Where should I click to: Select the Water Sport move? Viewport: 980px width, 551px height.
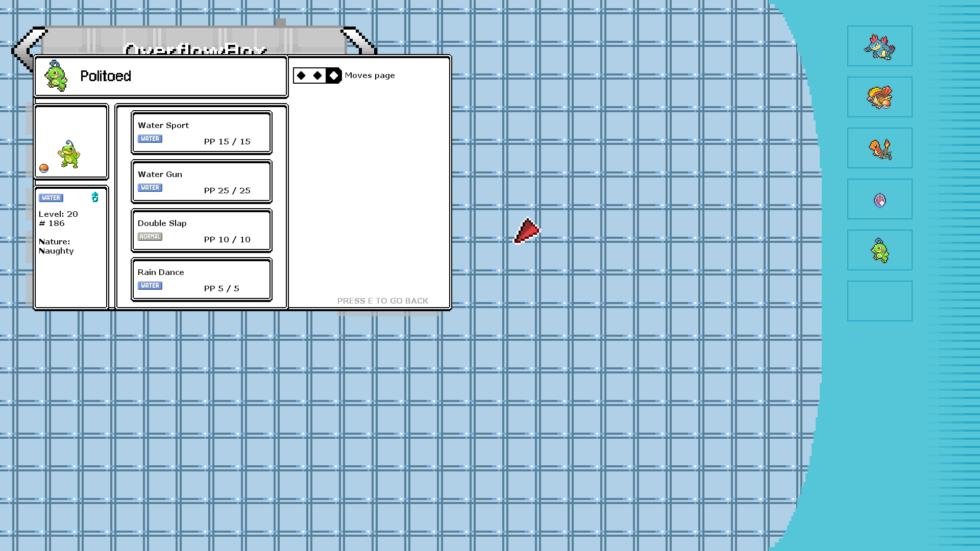click(x=202, y=133)
